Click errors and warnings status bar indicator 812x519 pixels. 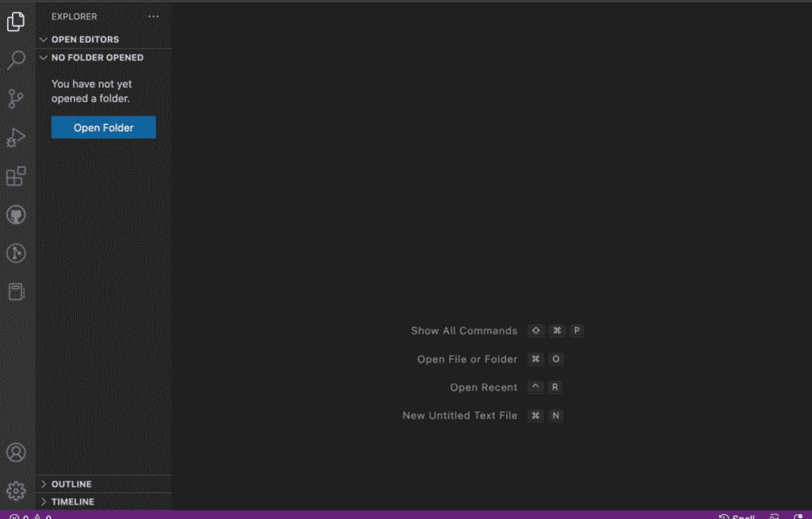click(30, 517)
